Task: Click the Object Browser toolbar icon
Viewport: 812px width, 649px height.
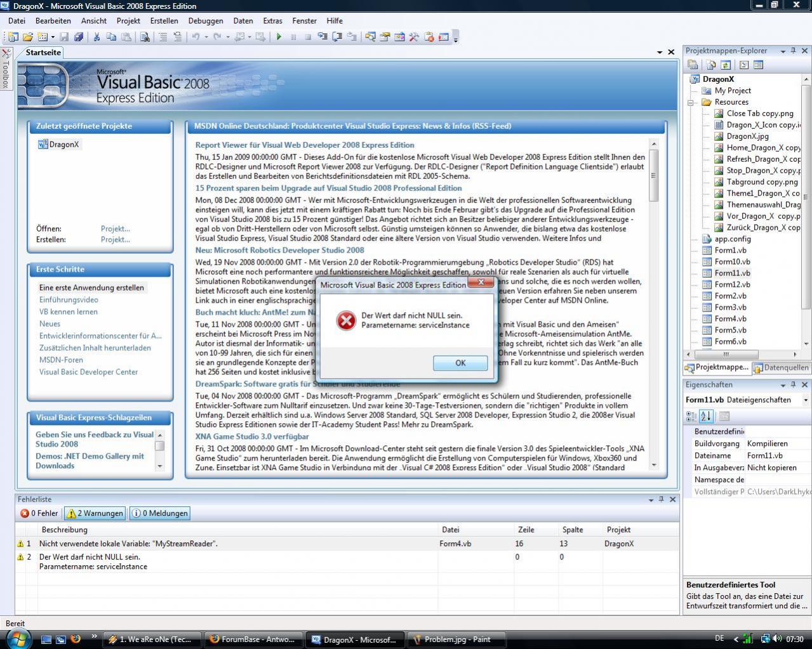Action: pyautogui.click(x=399, y=37)
